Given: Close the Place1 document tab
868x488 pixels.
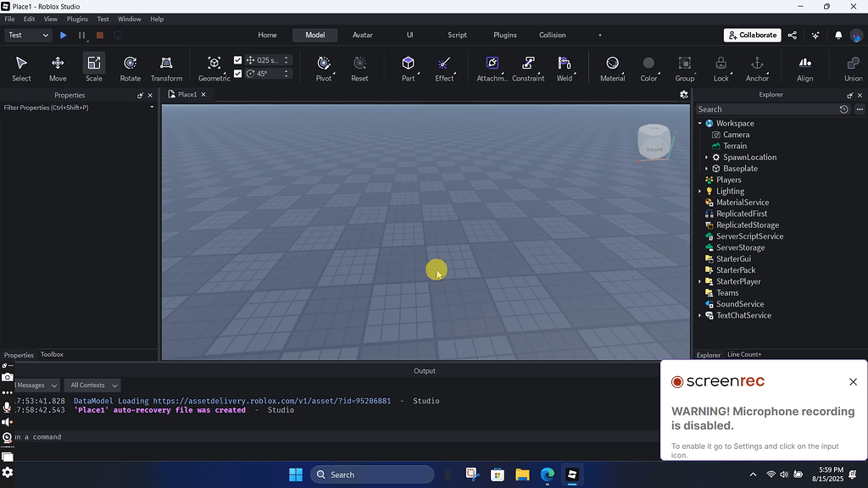Looking at the screenshot, I should (x=203, y=95).
